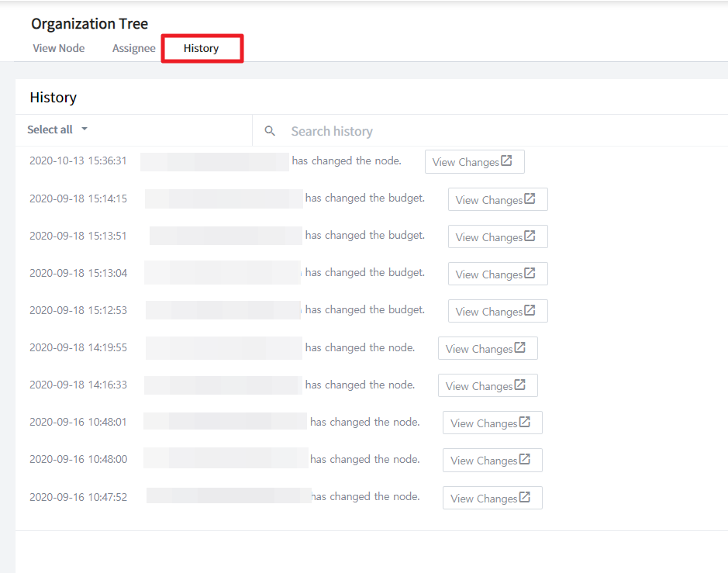Image resolution: width=728 pixels, height=573 pixels.
Task: Click the Organization Tree page title
Action: (89, 24)
